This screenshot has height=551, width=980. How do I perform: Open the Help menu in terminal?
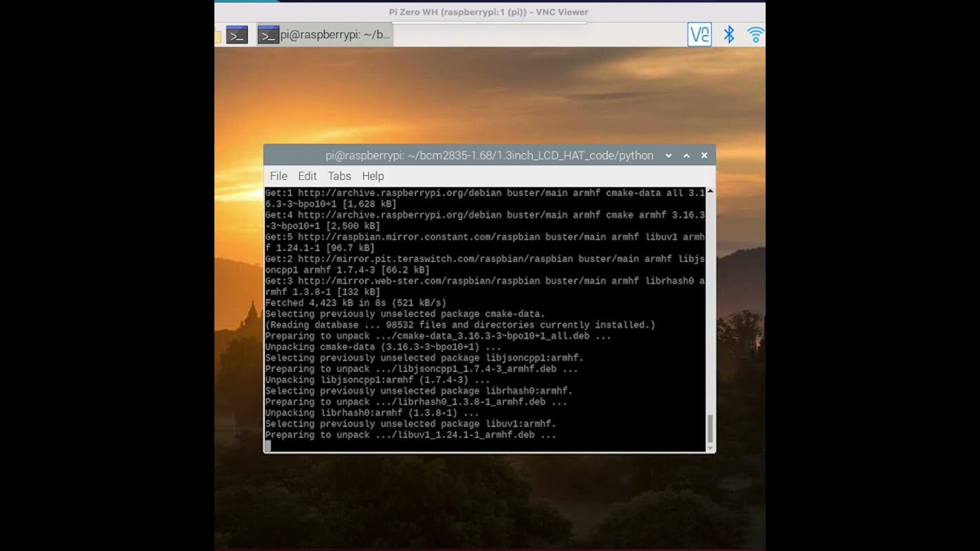[373, 176]
